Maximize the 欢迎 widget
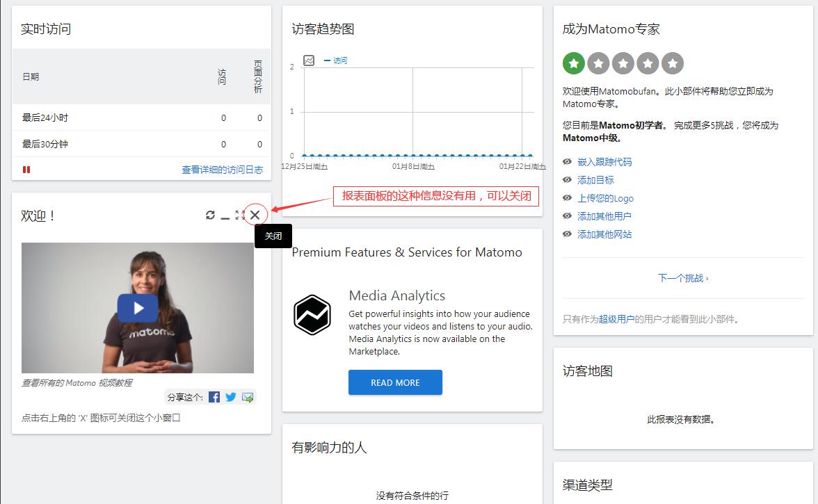The width and height of the screenshot is (818, 504). coord(239,215)
